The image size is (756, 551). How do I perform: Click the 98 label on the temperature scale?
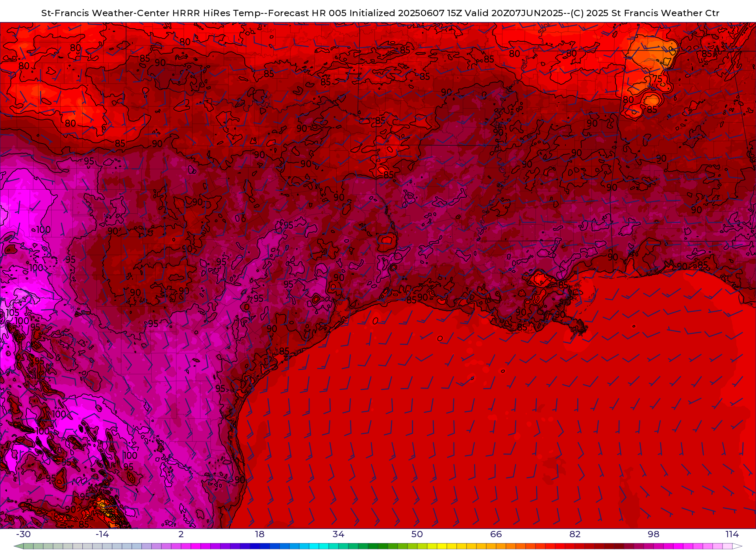654,534
